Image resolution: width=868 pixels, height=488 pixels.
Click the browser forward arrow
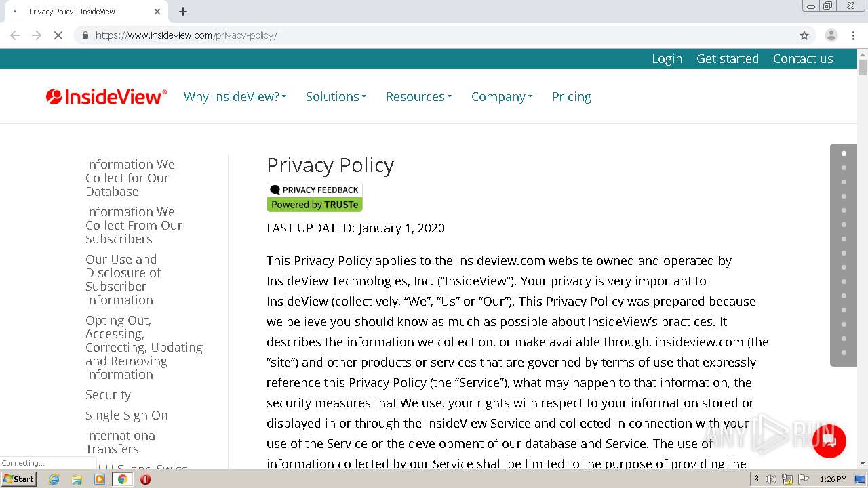click(x=37, y=35)
